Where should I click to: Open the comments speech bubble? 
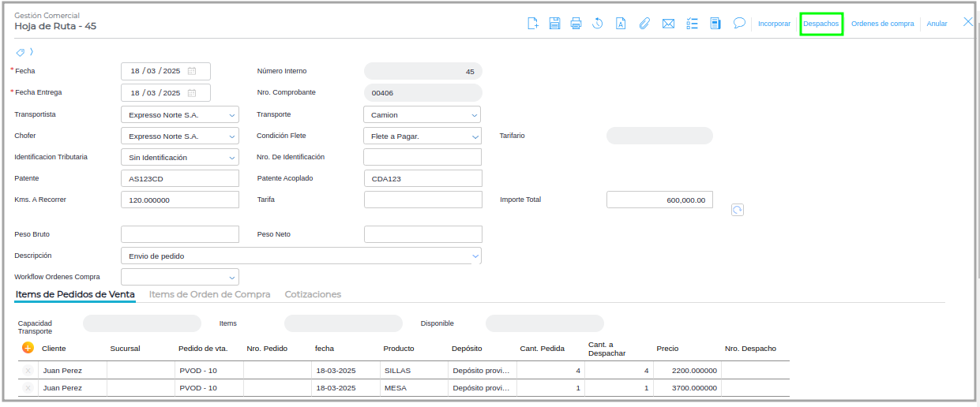(x=739, y=24)
